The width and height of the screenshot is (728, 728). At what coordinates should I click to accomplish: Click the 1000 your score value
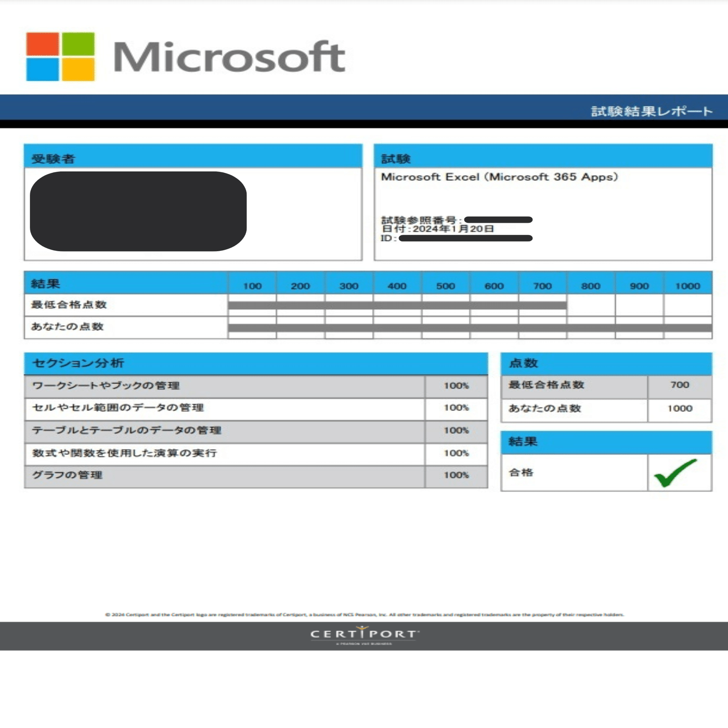pos(680,408)
